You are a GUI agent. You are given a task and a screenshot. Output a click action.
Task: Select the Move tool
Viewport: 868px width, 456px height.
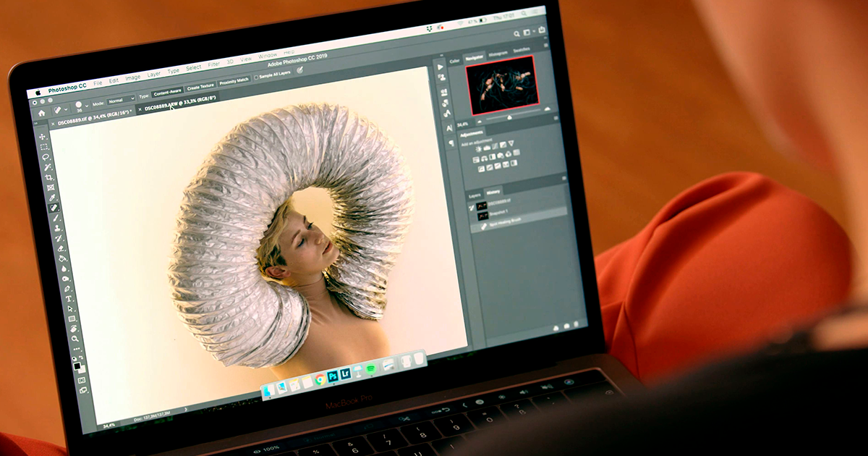[x=42, y=137]
